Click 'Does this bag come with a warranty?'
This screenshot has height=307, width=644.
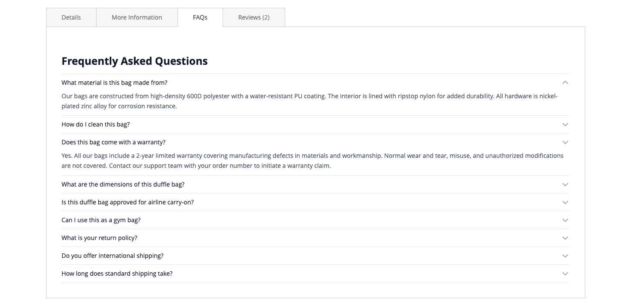pyautogui.click(x=113, y=142)
